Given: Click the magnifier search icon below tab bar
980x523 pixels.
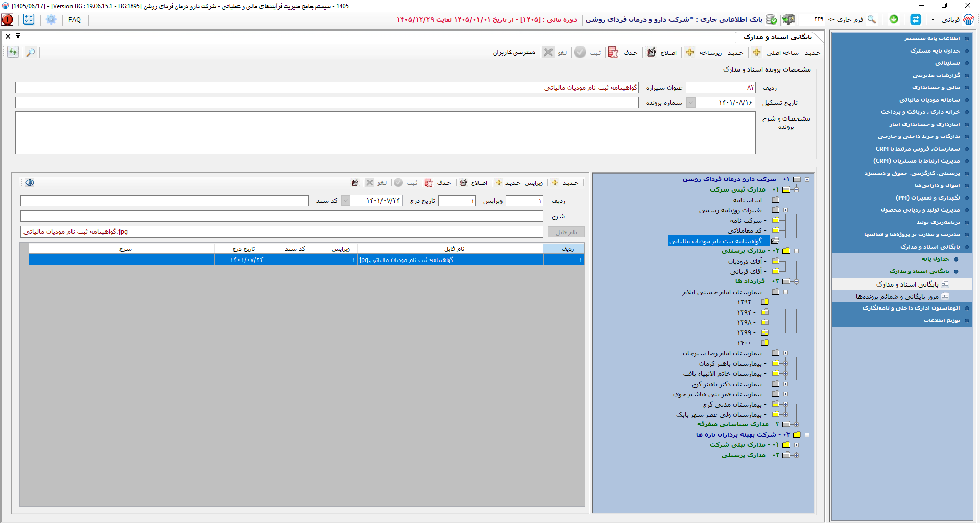Looking at the screenshot, I should pyautogui.click(x=31, y=52).
